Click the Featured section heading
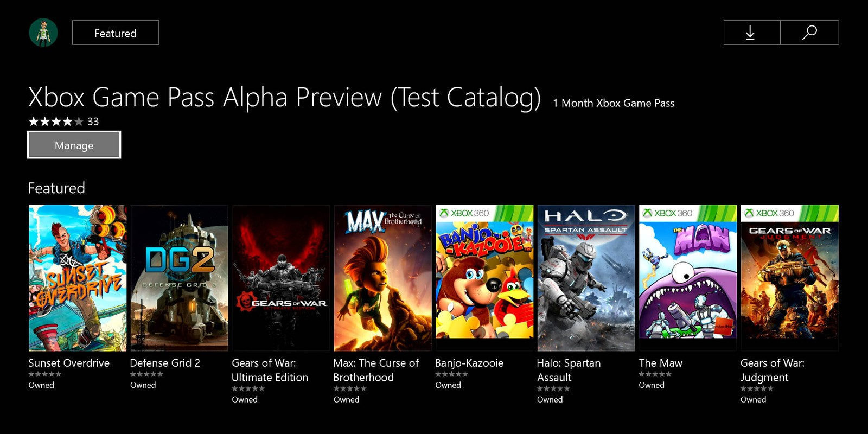Screen dimensions: 868x434 [56, 188]
